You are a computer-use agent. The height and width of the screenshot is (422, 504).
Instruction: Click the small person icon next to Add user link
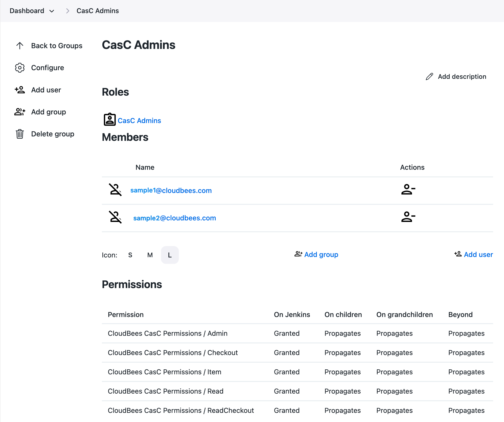[x=458, y=254]
